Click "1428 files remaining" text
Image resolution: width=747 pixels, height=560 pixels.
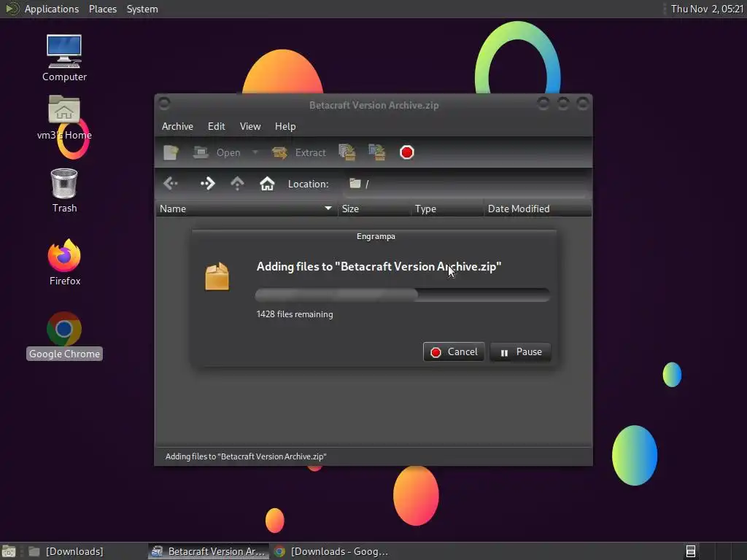(x=295, y=314)
